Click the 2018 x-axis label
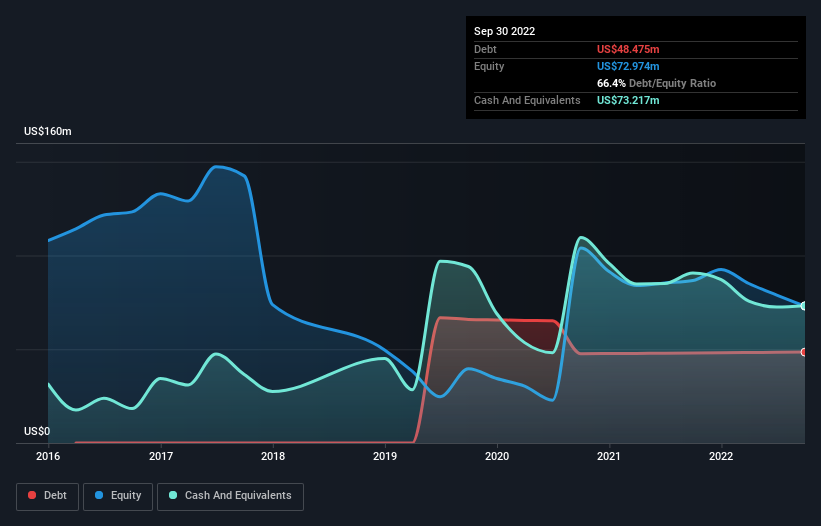Screen dimensions: 821x526 pos(273,456)
